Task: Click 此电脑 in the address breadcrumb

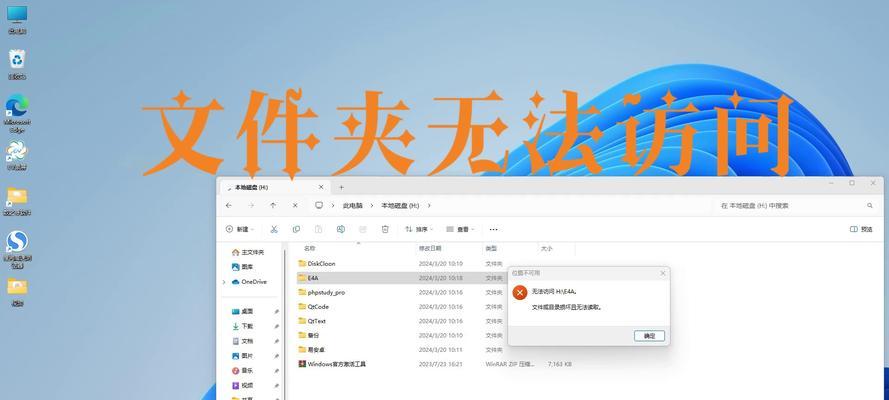Action: pos(353,206)
